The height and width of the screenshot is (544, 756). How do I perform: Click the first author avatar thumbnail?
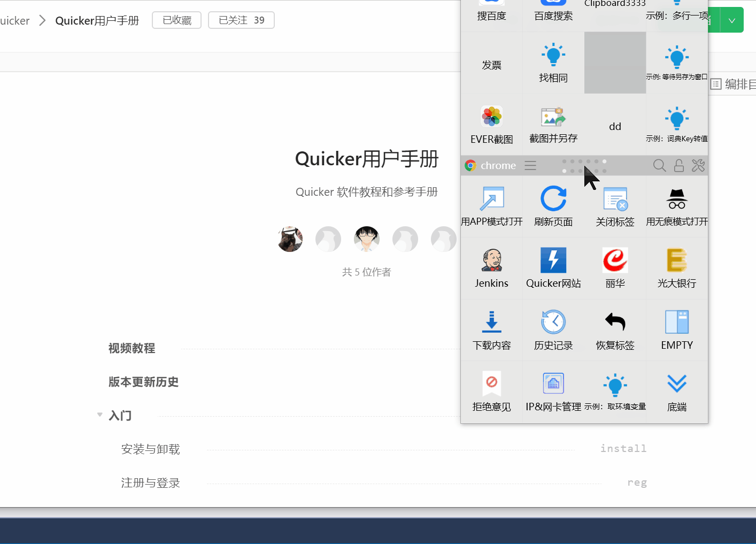290,239
